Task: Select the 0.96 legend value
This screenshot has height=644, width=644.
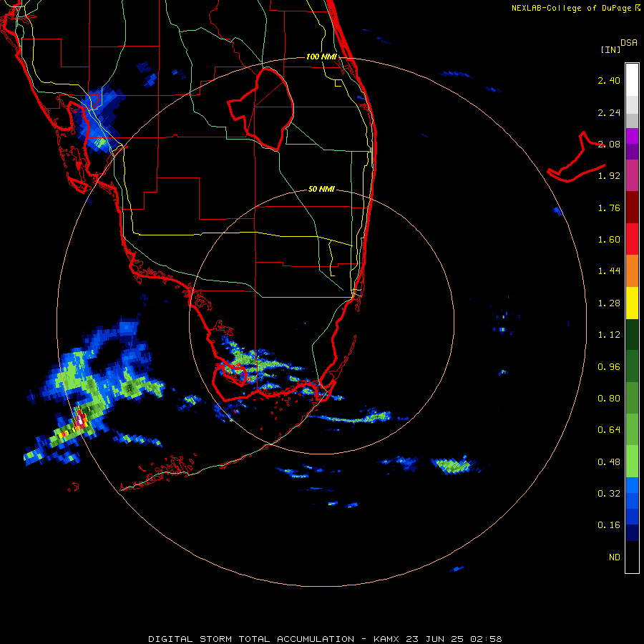Action: click(609, 367)
